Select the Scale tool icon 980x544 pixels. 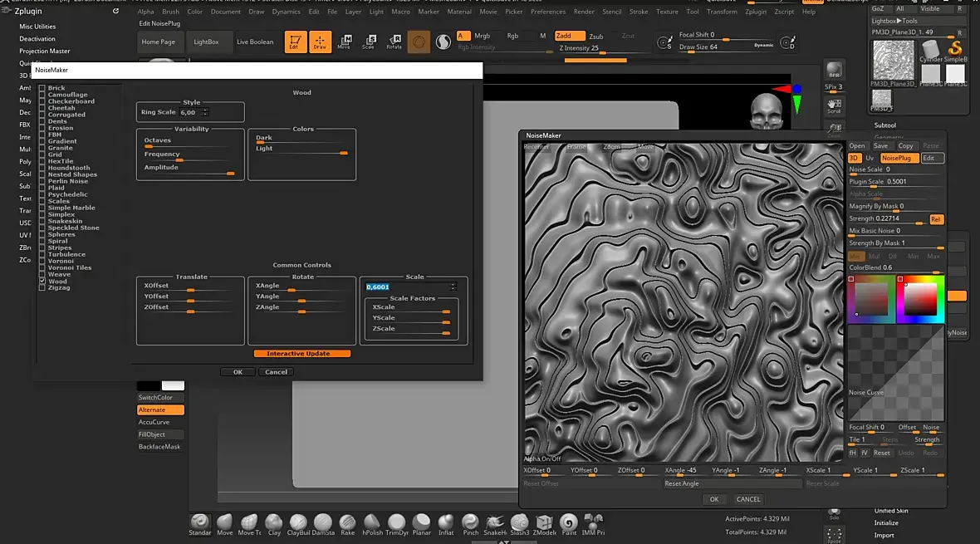pyautogui.click(x=368, y=42)
